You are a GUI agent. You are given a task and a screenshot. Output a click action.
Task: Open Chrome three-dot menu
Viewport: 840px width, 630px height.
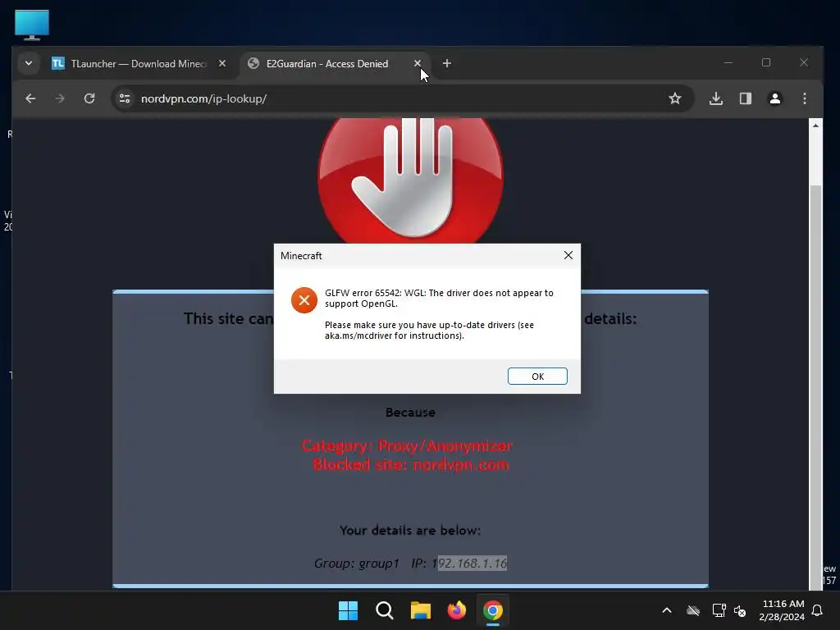[x=805, y=98]
